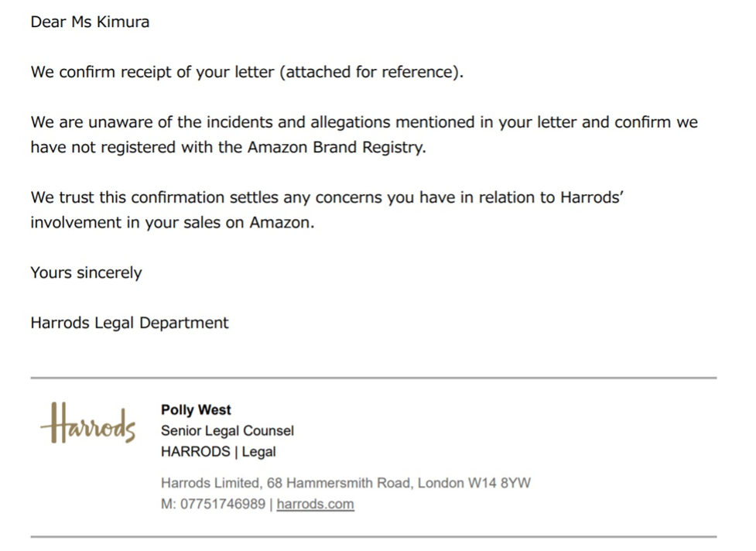Click the Senior Legal Counsel title

click(227, 430)
